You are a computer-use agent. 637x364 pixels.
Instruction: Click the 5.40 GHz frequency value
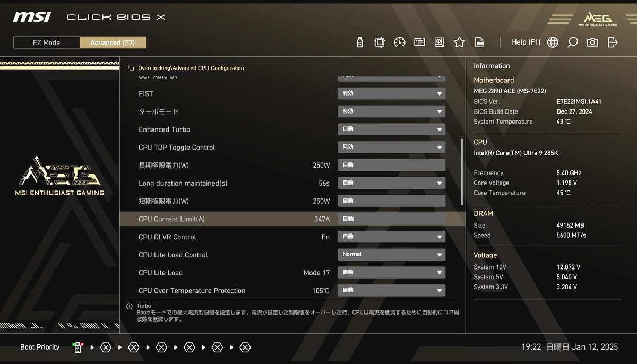click(569, 173)
